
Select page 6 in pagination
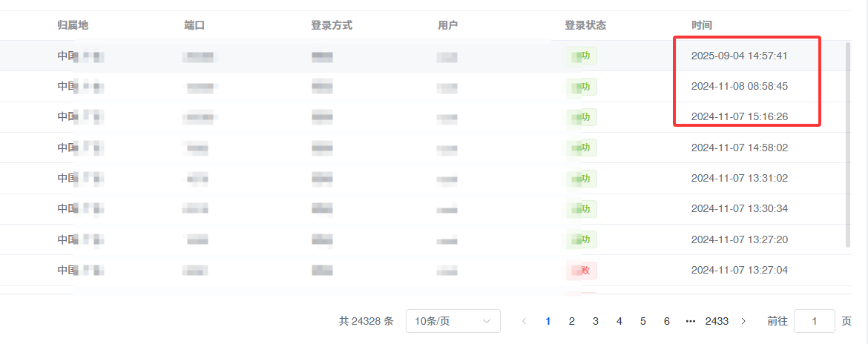tap(666, 321)
